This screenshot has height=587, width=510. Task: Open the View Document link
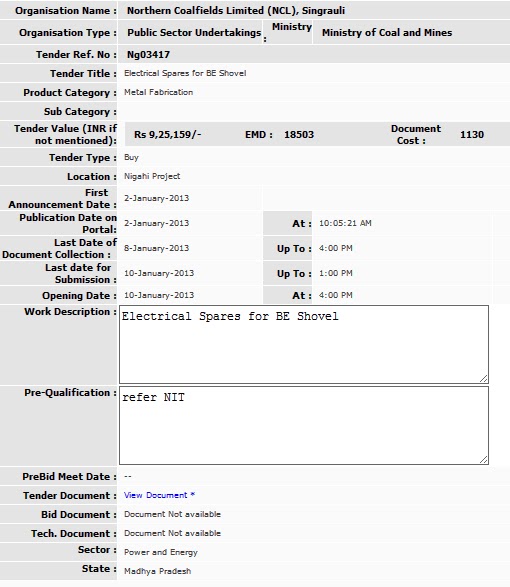[159, 495]
